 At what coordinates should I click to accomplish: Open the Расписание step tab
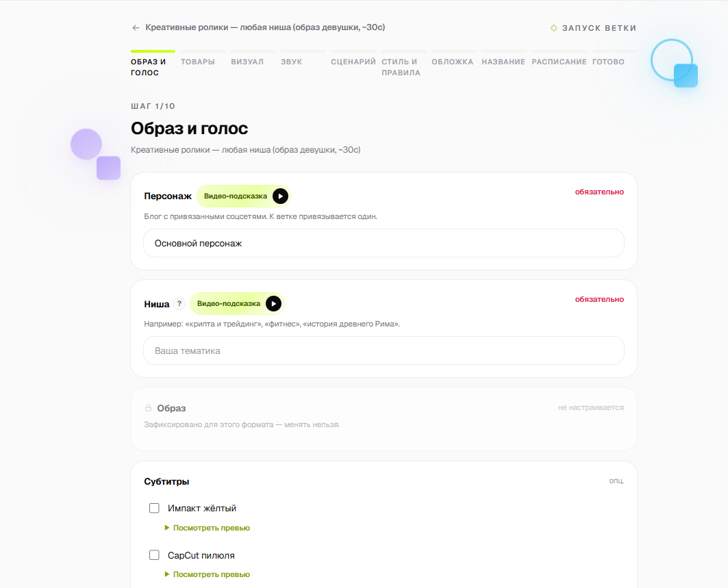pos(559,62)
